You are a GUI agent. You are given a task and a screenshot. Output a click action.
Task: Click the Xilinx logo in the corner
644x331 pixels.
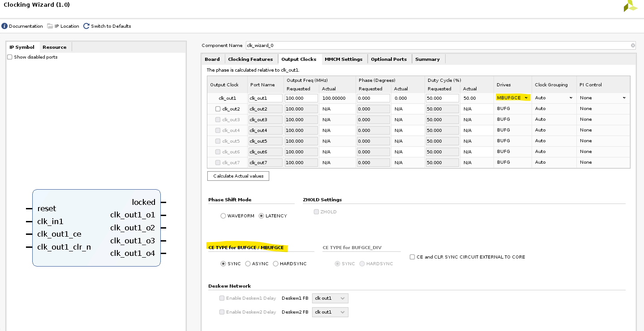631,6
